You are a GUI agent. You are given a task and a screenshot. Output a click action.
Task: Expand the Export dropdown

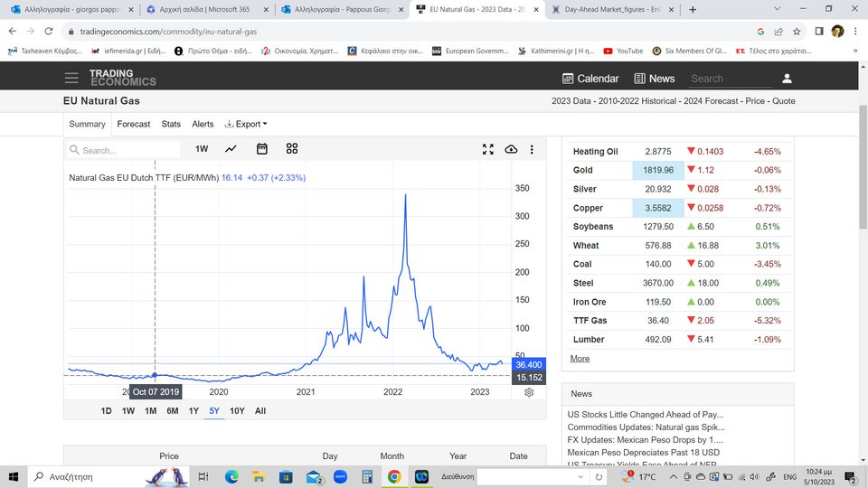pos(246,124)
